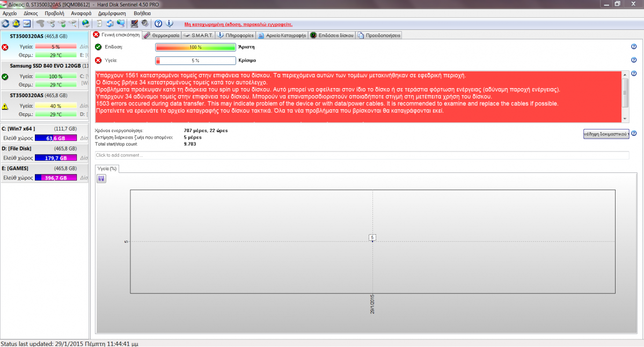Click the 29/1/2015 date label on chart
Screen dimensions: 644x347
[x=372, y=304]
